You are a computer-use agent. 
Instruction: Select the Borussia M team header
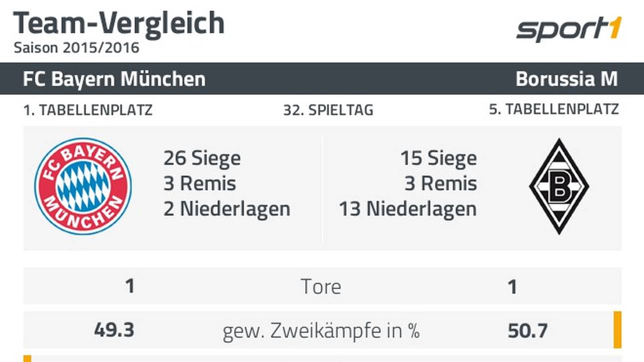[566, 79]
